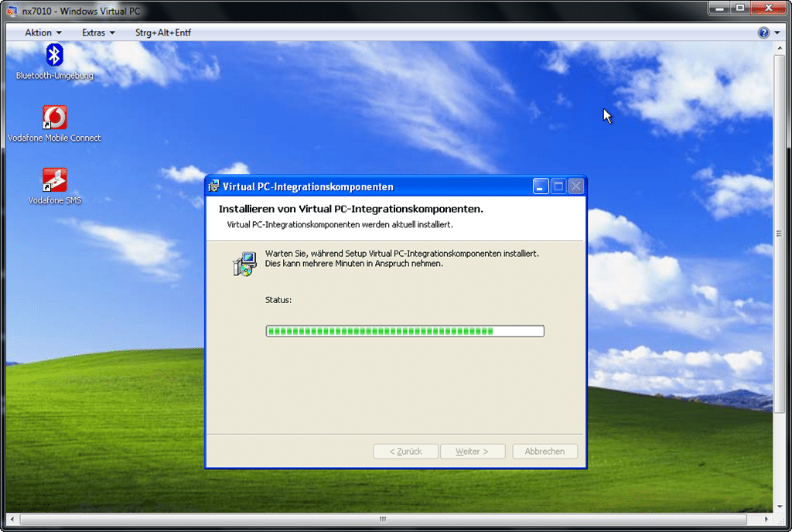The image size is (792, 532).
Task: Click the text 'Dies kann mehrere Minuten in Anspruch nehmen.'
Action: click(x=353, y=264)
